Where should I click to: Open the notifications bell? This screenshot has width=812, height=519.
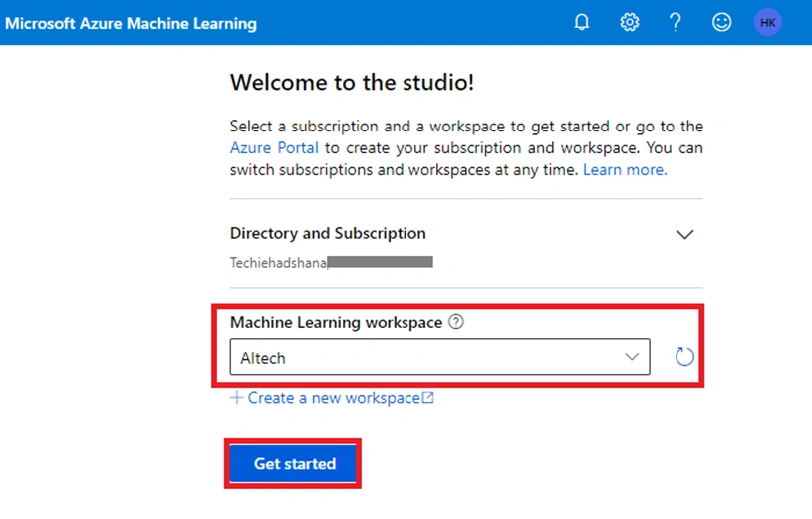(x=582, y=22)
